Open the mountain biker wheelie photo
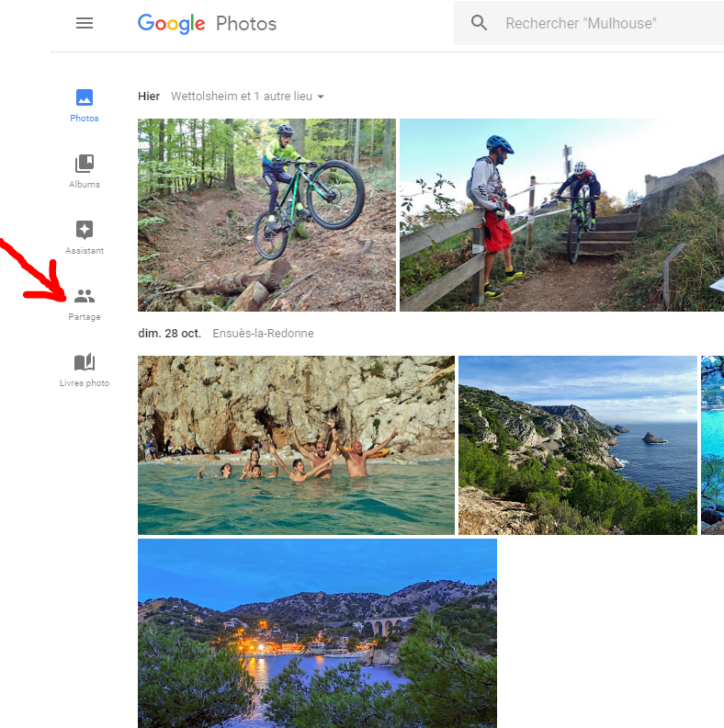724x728 pixels. 266,215
